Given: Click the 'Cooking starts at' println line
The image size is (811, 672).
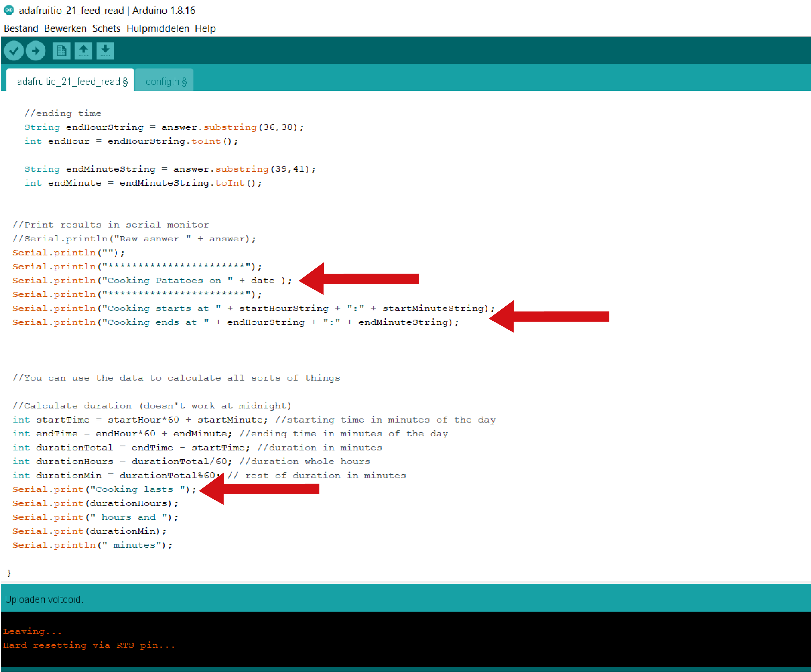Looking at the screenshot, I should [253, 308].
